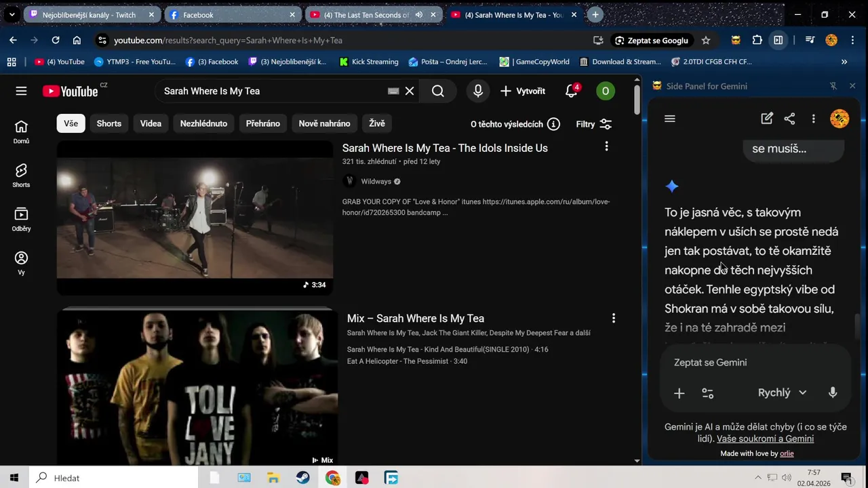The image size is (868, 488).
Task: Share the Gemini conversation
Action: click(789, 119)
